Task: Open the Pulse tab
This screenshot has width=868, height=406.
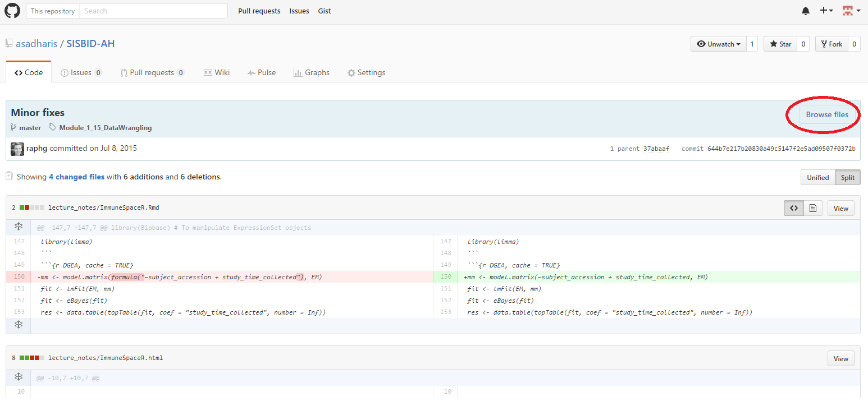Action: (x=262, y=72)
